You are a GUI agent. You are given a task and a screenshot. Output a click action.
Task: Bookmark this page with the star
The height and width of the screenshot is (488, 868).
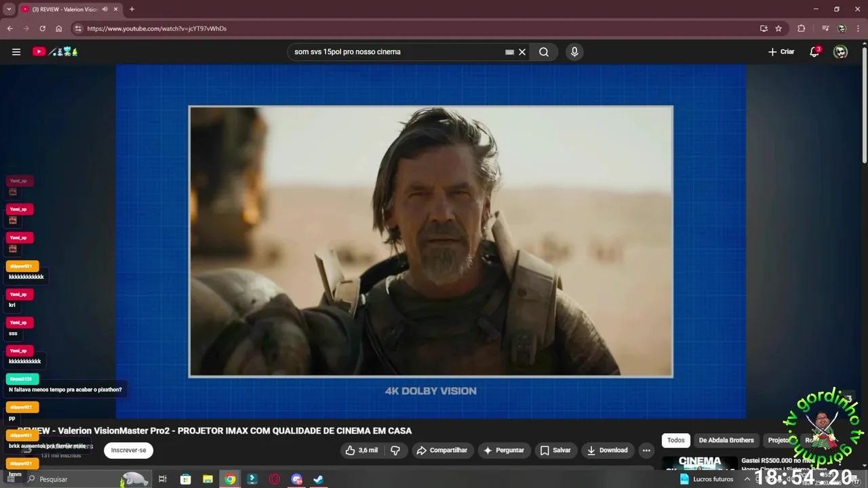778,28
